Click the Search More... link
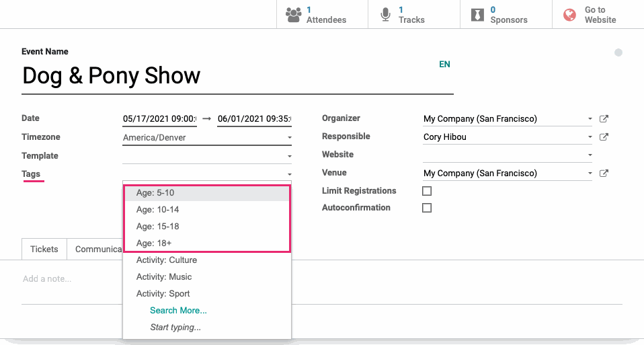 pyautogui.click(x=178, y=311)
